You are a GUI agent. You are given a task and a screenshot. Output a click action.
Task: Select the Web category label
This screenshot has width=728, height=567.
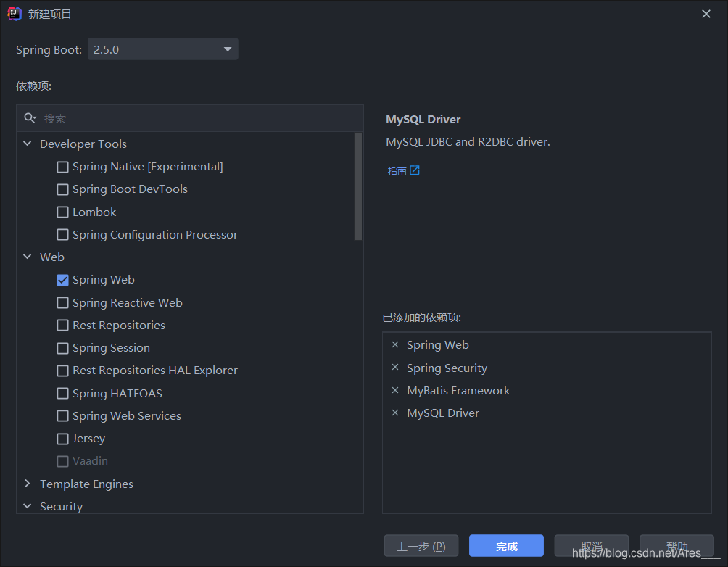[x=52, y=257]
